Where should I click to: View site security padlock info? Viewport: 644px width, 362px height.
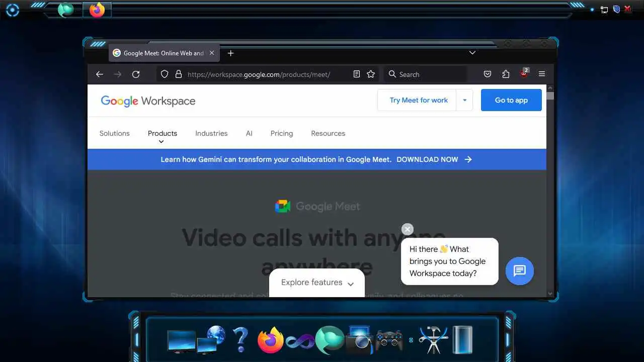pyautogui.click(x=178, y=74)
